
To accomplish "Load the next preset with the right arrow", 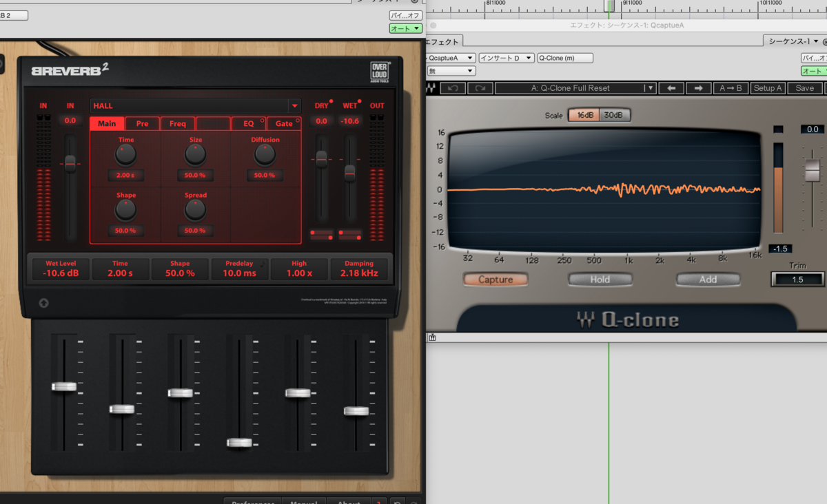I will pyautogui.click(x=698, y=88).
